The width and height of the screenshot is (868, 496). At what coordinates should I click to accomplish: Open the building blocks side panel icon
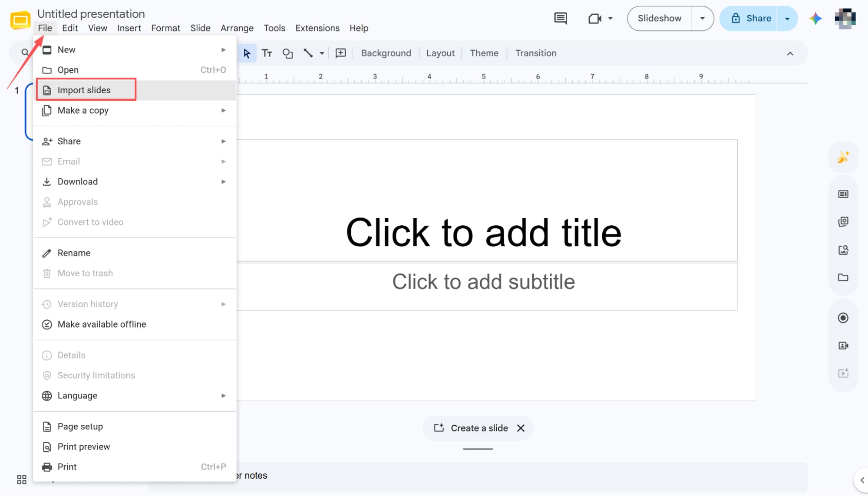pyautogui.click(x=843, y=222)
